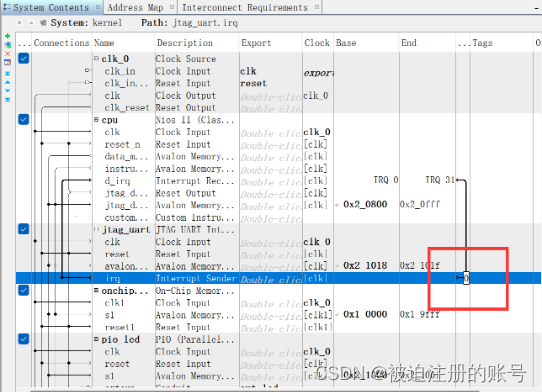Select the clk1 interface under onchip memory

(114, 303)
